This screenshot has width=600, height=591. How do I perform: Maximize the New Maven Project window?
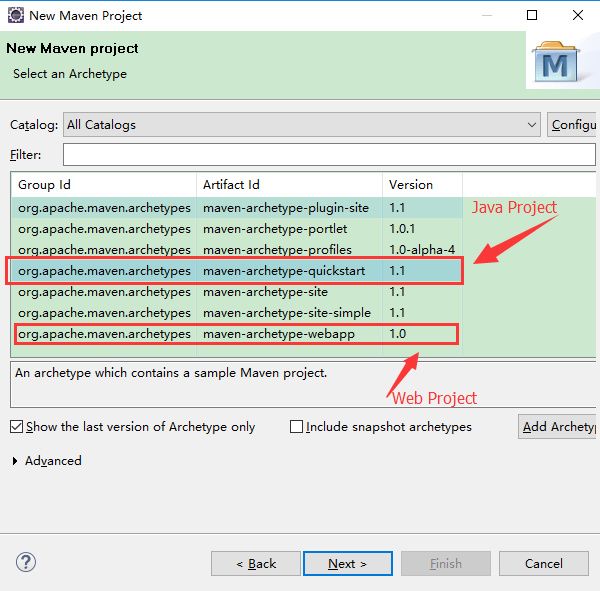[532, 15]
